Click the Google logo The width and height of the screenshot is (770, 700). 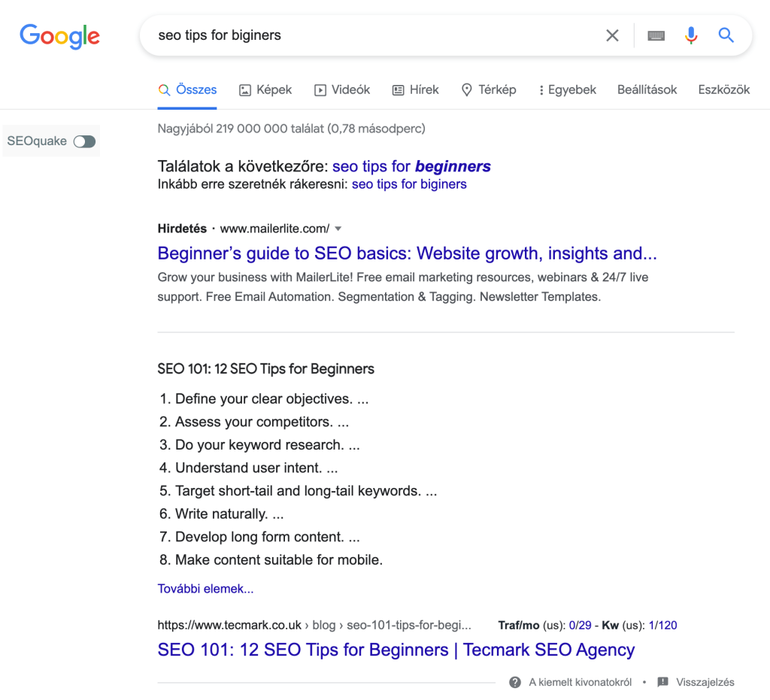pyautogui.click(x=59, y=35)
